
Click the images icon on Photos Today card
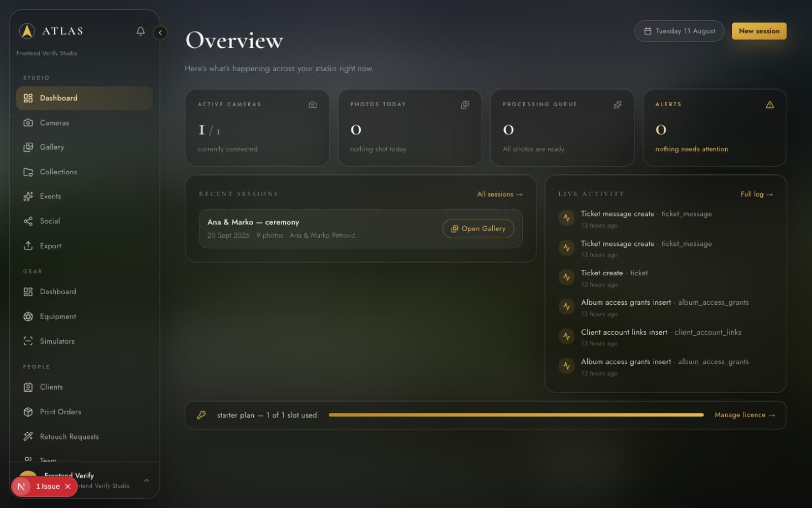coord(465,105)
